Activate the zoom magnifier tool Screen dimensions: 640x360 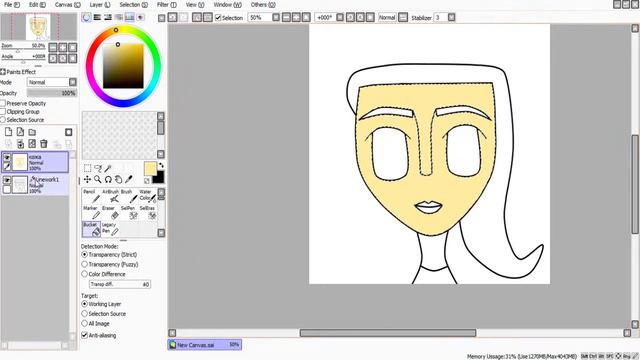point(98,179)
